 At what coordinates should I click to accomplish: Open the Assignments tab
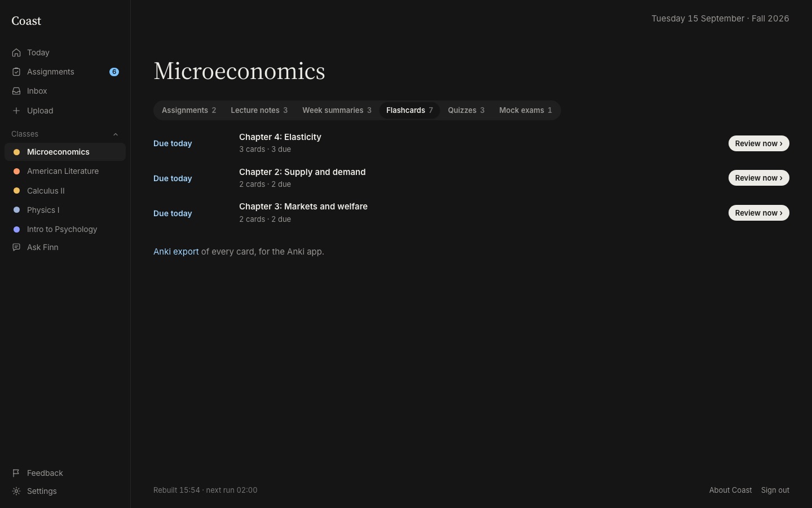click(x=189, y=110)
